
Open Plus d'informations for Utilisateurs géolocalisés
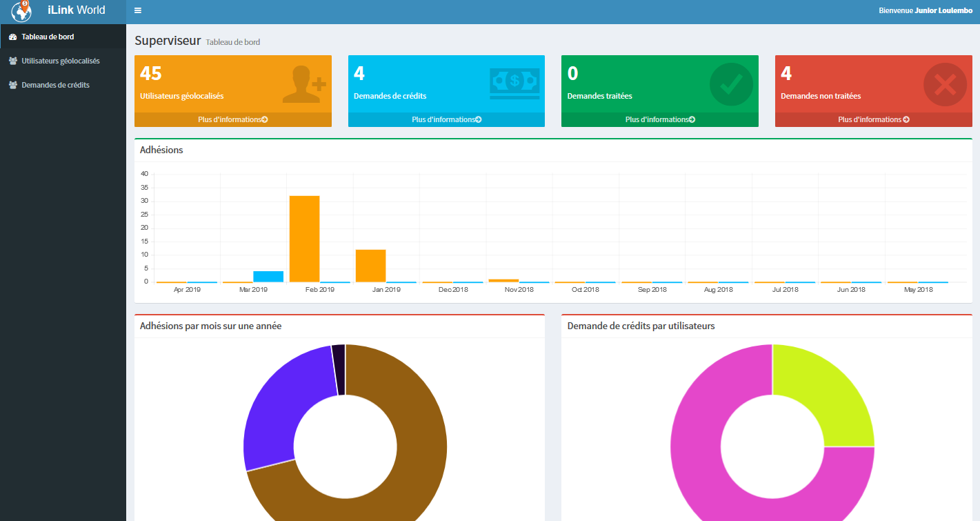pos(232,119)
